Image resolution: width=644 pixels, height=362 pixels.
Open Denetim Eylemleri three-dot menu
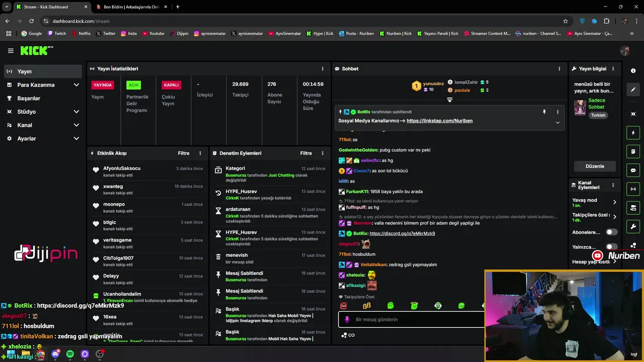pyautogui.click(x=323, y=153)
